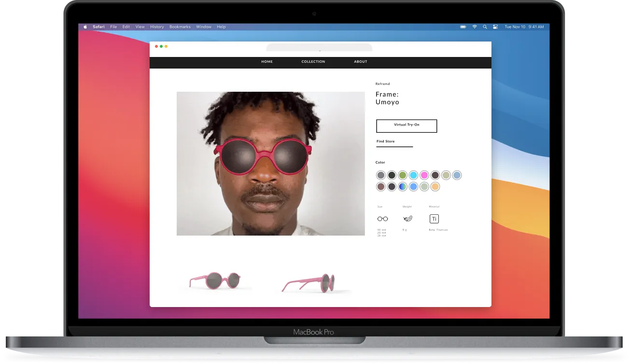Pick the magenta pink frame color
The image size is (630, 364).
tap(424, 175)
